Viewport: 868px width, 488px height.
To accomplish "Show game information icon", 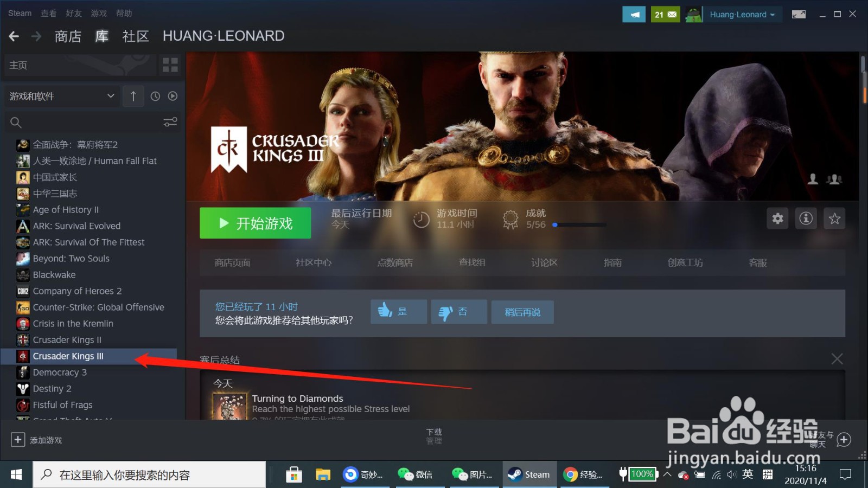I will click(x=806, y=219).
